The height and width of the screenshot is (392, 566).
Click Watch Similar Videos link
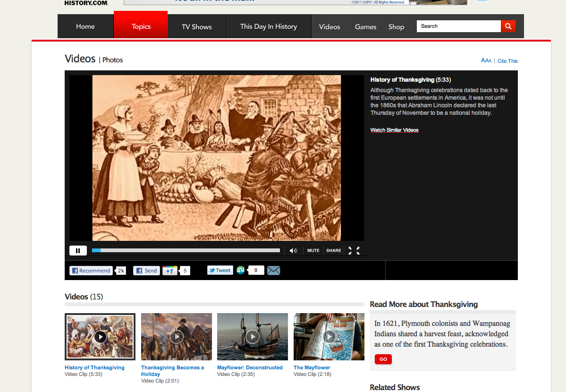[394, 130]
